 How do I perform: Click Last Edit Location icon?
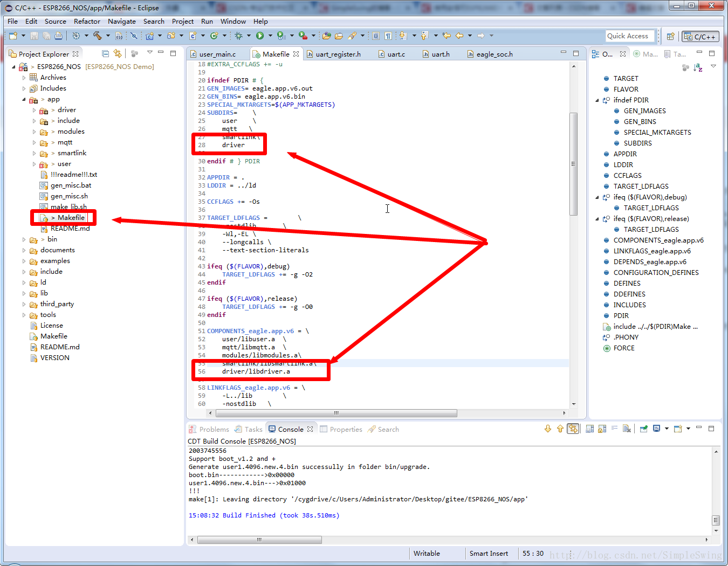click(x=447, y=36)
